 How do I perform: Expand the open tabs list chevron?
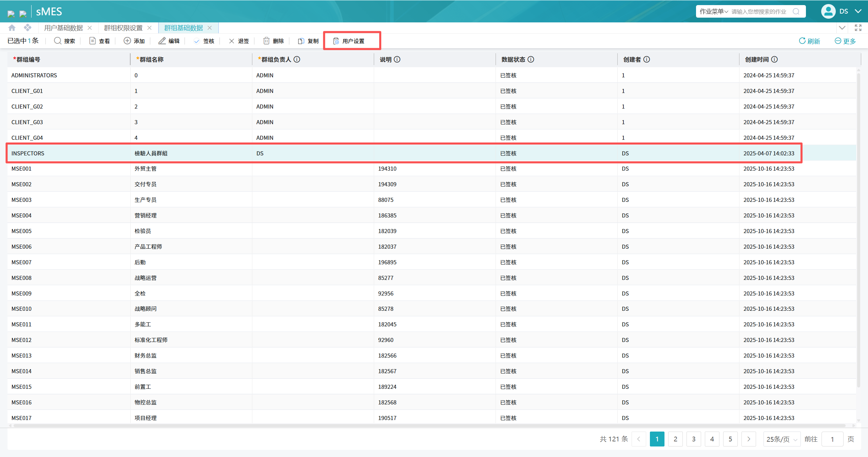tap(842, 28)
